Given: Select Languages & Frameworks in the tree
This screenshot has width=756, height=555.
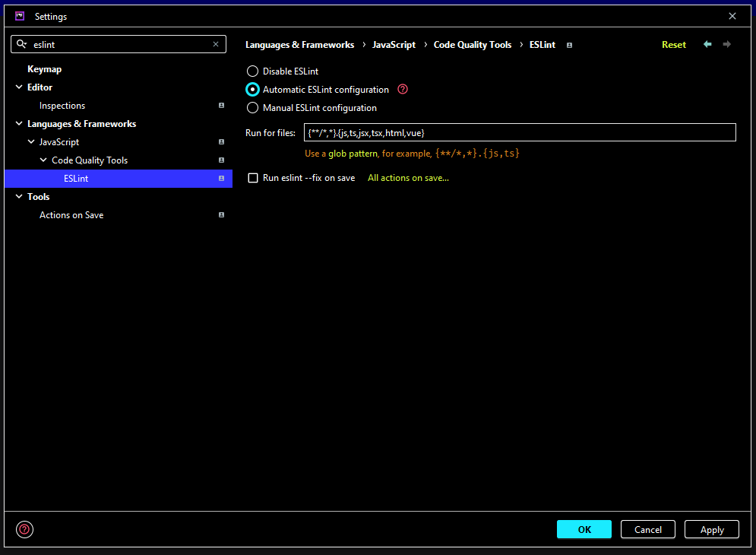Looking at the screenshot, I should (x=81, y=124).
